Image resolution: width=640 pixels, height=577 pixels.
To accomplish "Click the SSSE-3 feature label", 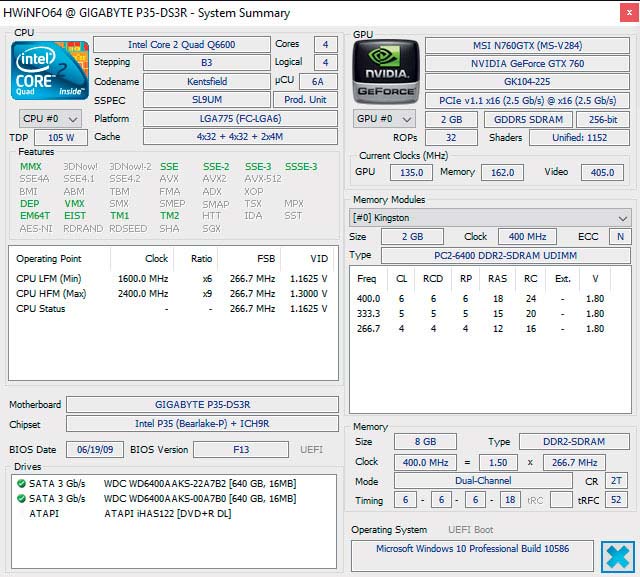I will point(301,167).
